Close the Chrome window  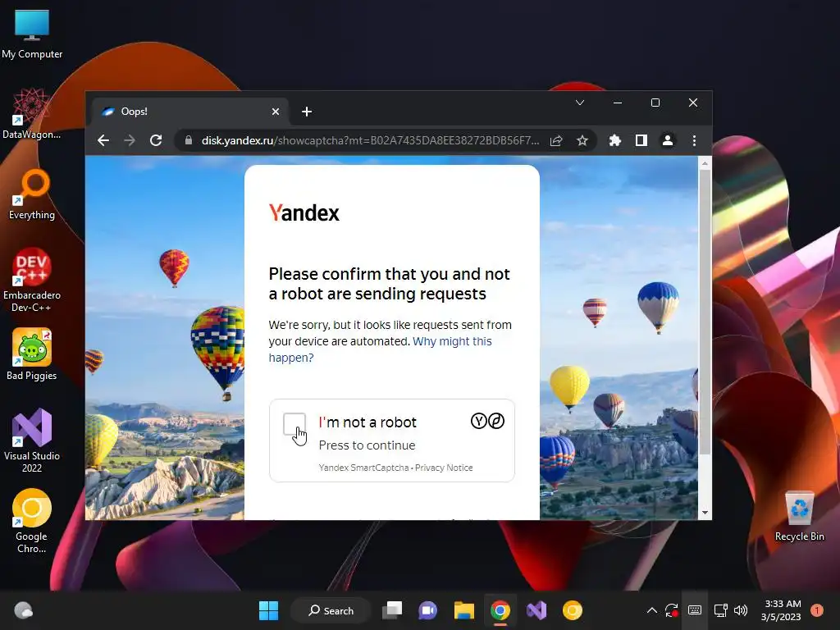[692, 103]
